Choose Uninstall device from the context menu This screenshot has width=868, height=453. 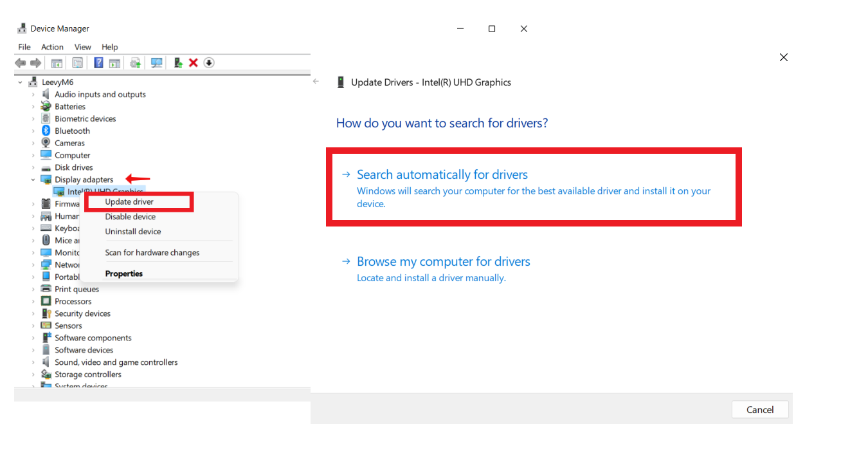tap(133, 232)
